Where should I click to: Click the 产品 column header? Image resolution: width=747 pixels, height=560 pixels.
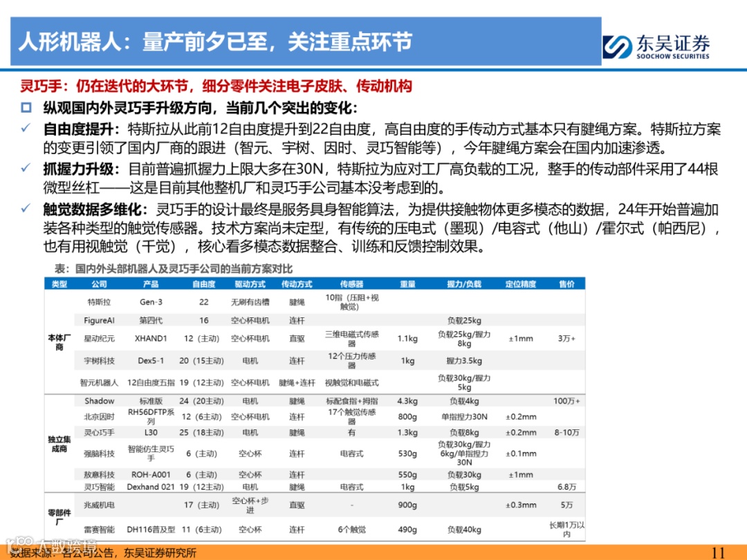pos(151,284)
